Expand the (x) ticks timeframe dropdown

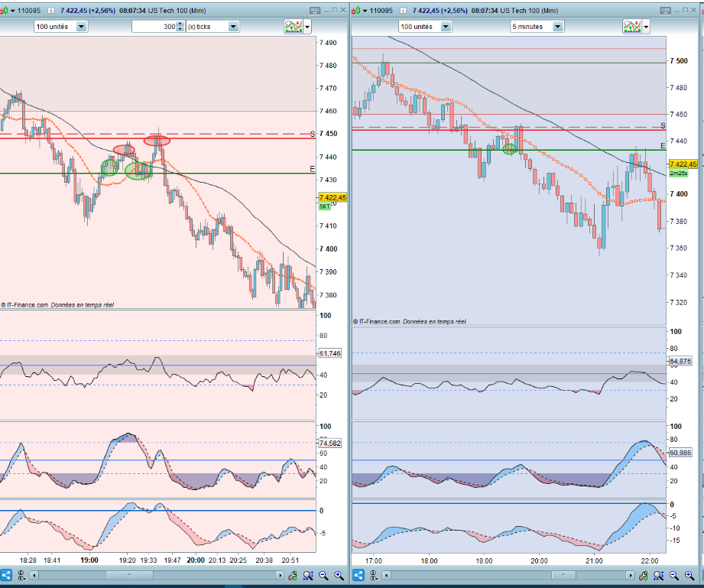point(233,27)
